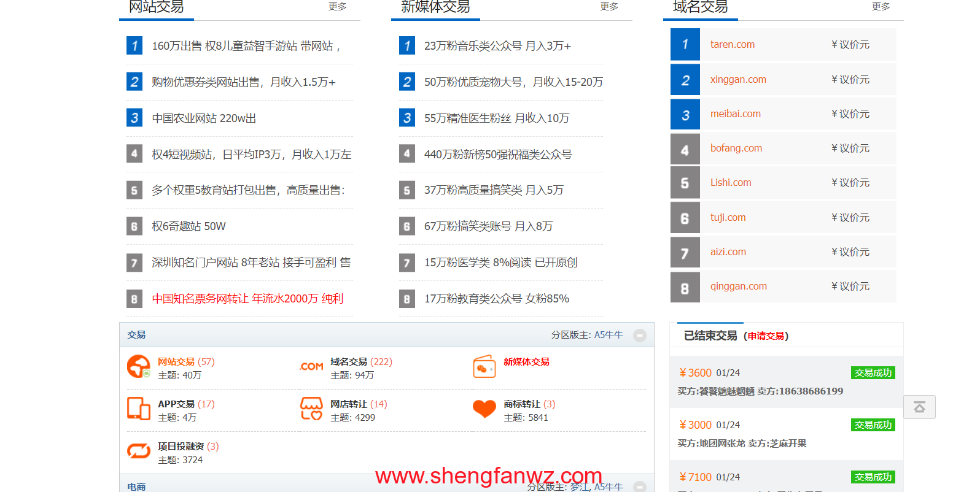Open listing 深圳知名门户网站 8年老站
Image resolution: width=980 pixels, height=492 pixels.
[251, 263]
